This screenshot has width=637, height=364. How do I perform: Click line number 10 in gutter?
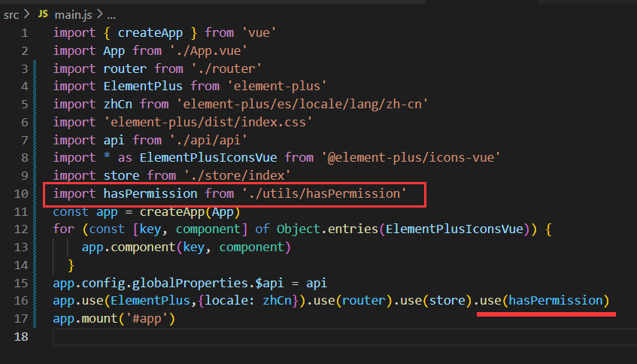(20, 194)
